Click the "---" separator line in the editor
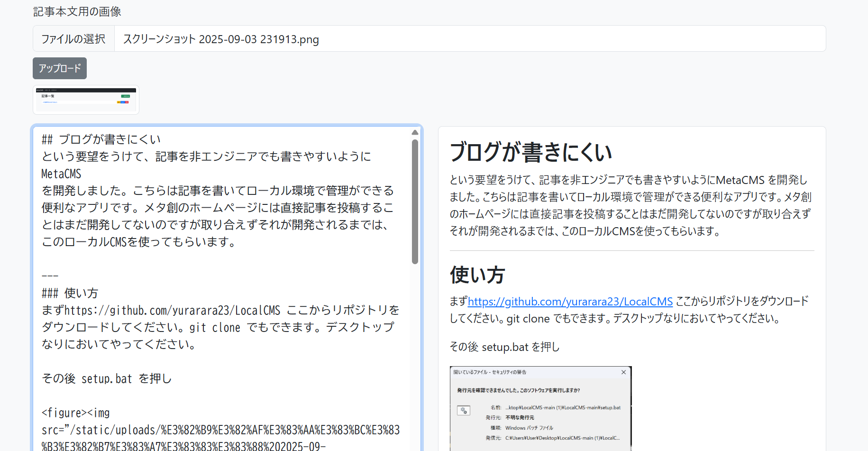Screen dimensions: 868x451 pos(50,276)
